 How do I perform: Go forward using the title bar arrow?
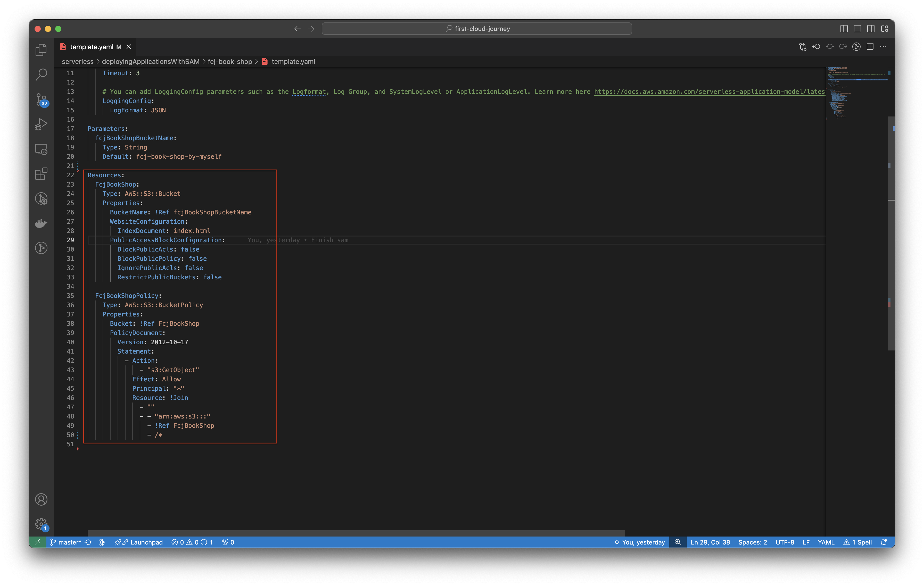(x=311, y=29)
